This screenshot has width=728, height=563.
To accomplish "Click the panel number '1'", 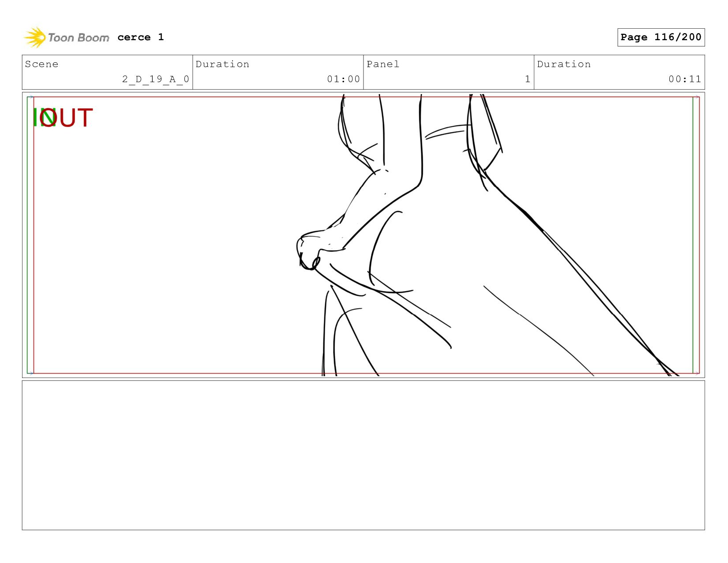I will coord(527,79).
